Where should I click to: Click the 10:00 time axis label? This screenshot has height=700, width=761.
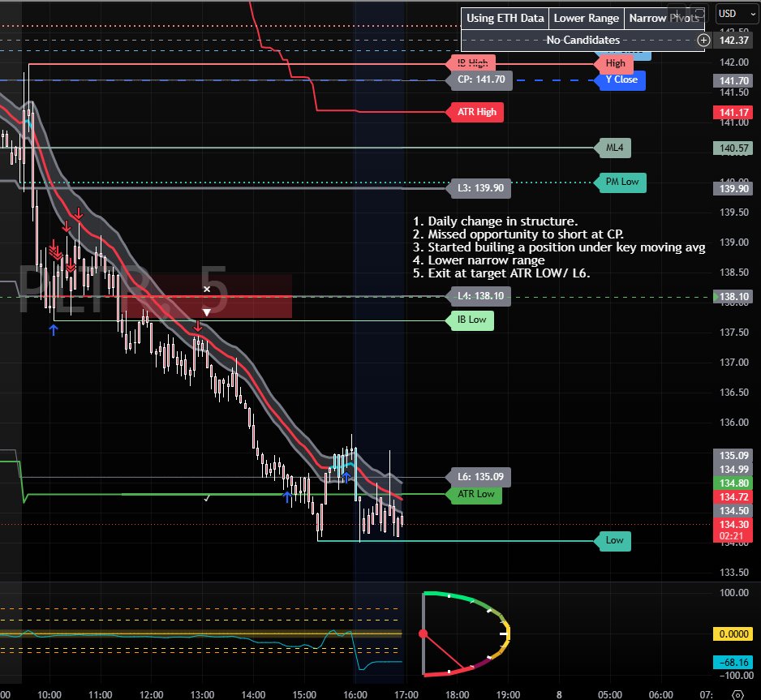click(49, 694)
